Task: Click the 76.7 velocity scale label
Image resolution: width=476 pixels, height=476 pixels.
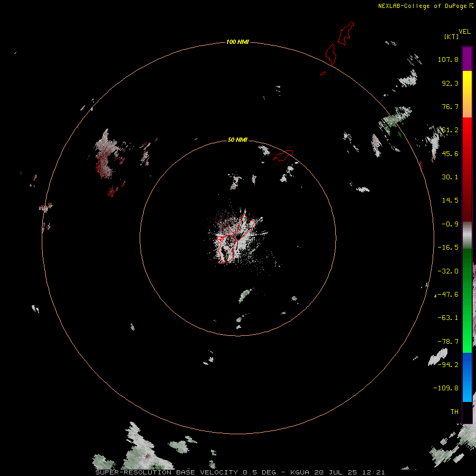Action: [450, 106]
